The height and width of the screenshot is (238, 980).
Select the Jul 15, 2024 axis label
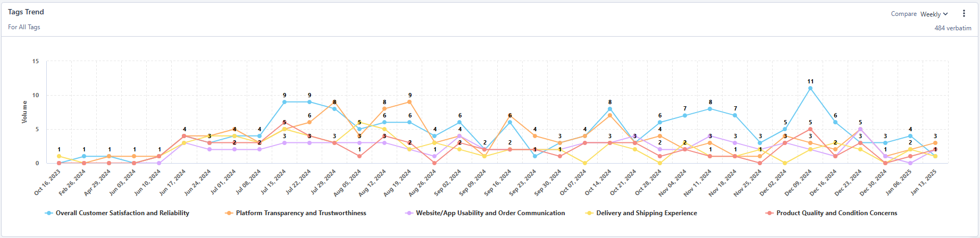(274, 183)
